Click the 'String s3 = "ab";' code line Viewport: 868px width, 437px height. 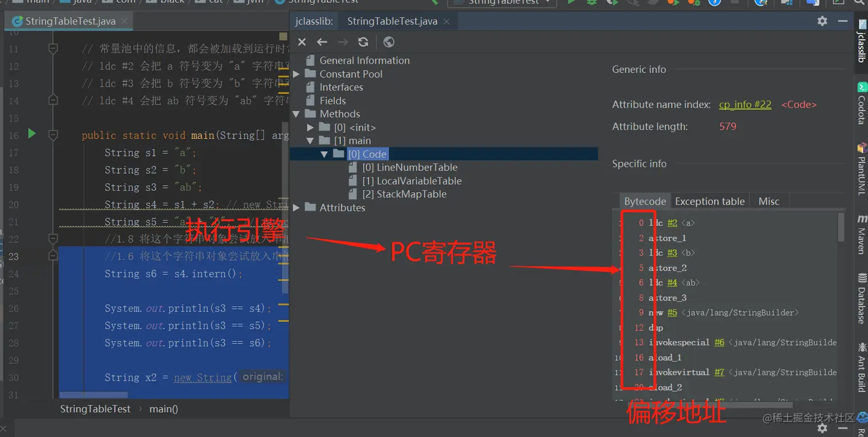pyautogui.click(x=153, y=187)
